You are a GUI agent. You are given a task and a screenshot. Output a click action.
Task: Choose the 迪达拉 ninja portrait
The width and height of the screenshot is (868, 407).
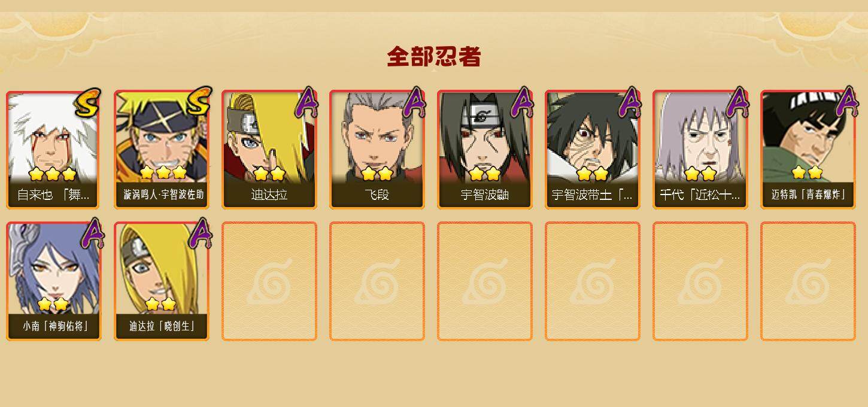269,150
